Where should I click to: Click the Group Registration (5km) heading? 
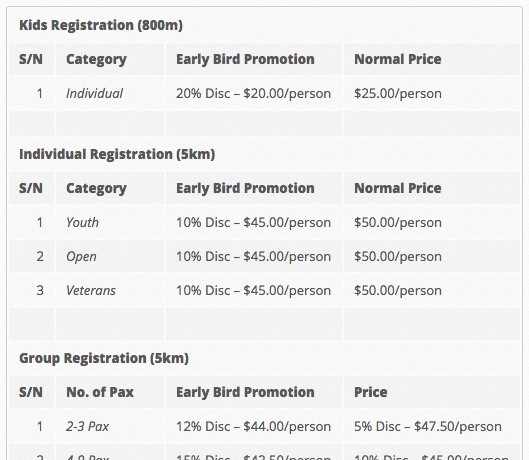click(104, 358)
